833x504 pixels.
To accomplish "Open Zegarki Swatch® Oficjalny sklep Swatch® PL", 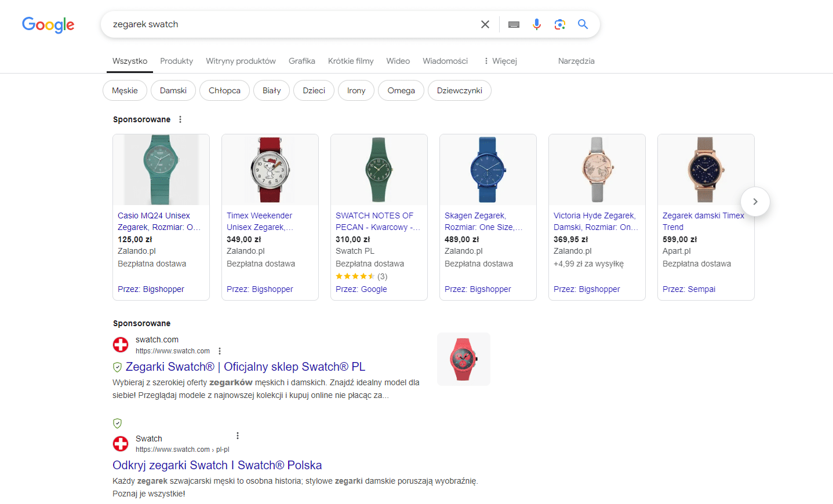I will pos(245,367).
